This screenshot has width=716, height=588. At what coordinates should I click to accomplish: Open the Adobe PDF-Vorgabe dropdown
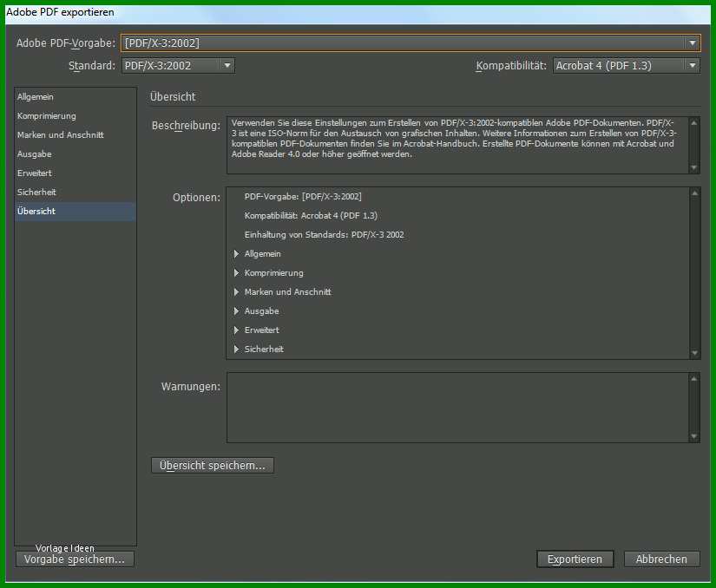[x=411, y=42]
